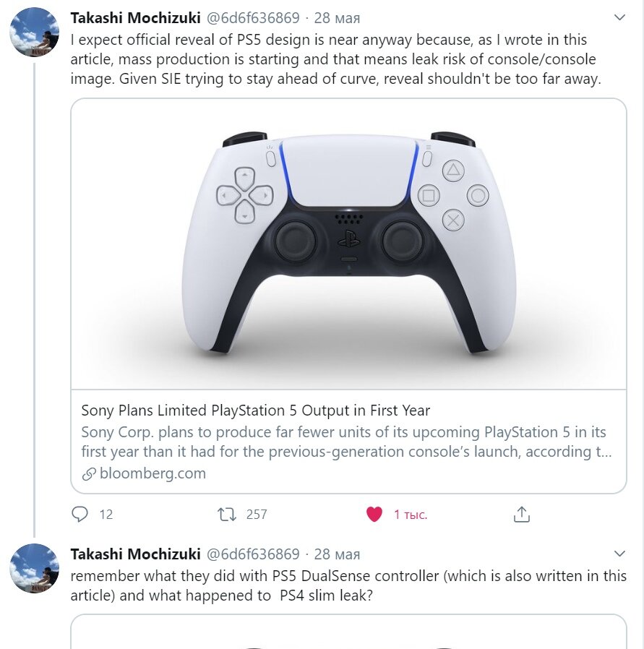The height and width of the screenshot is (649, 644).
Task: Open the first tweet's 28 мая timestamp
Action: tap(337, 18)
